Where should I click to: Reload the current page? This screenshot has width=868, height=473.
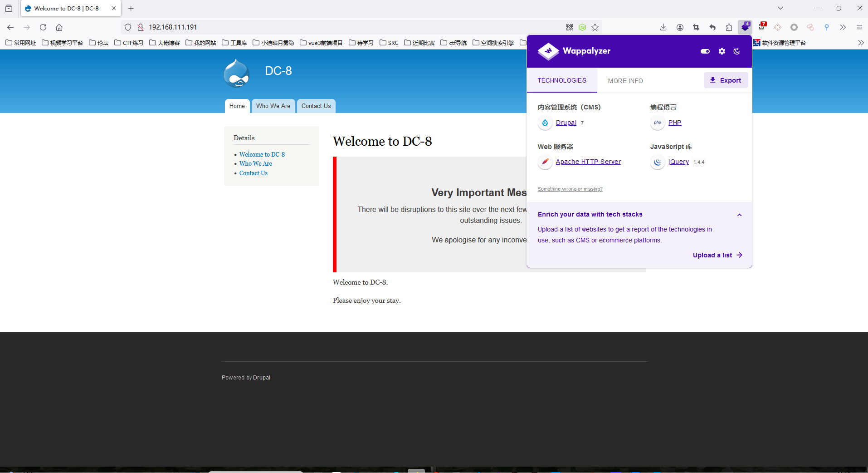43,27
